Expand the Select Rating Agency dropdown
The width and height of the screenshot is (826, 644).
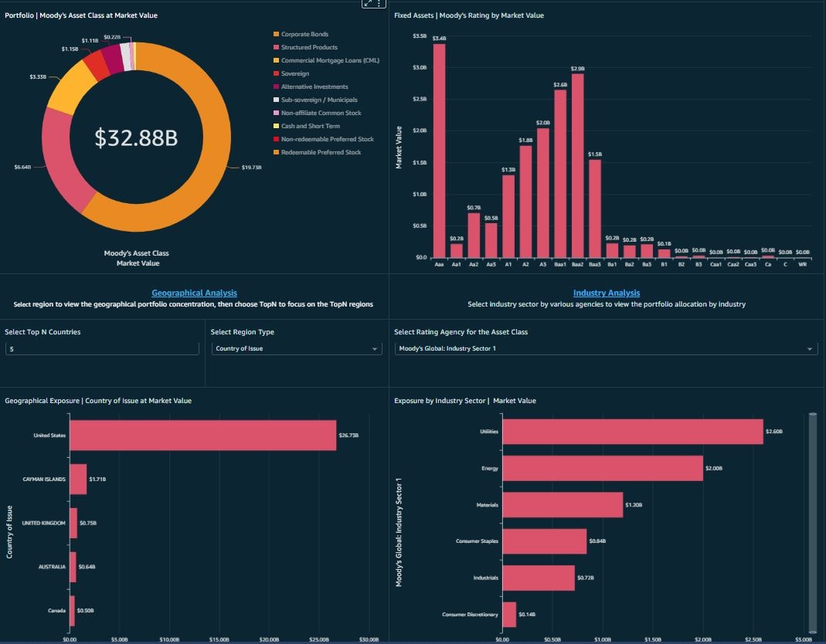pos(605,349)
